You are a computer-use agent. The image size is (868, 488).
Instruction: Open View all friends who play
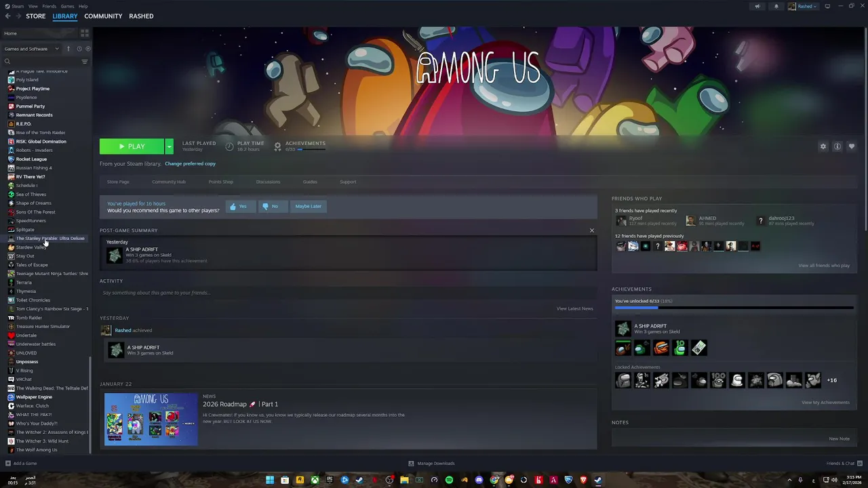[x=824, y=266]
